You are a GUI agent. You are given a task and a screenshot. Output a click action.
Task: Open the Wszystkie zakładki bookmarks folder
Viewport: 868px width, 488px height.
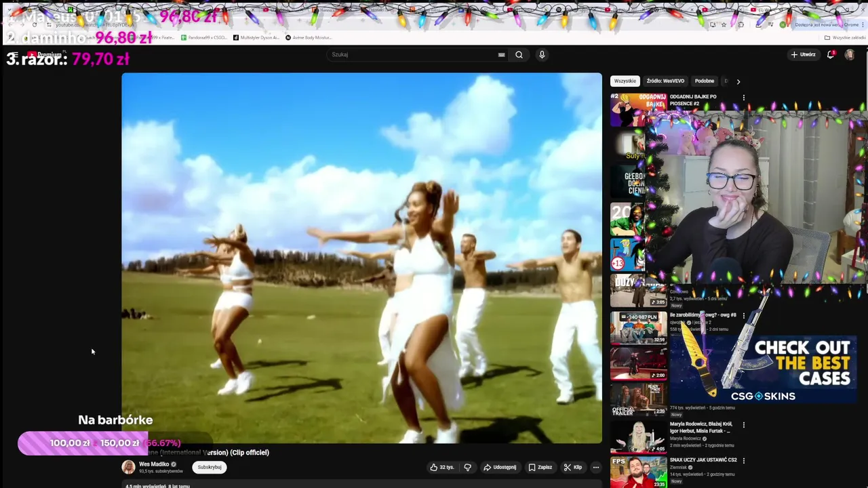coord(845,37)
